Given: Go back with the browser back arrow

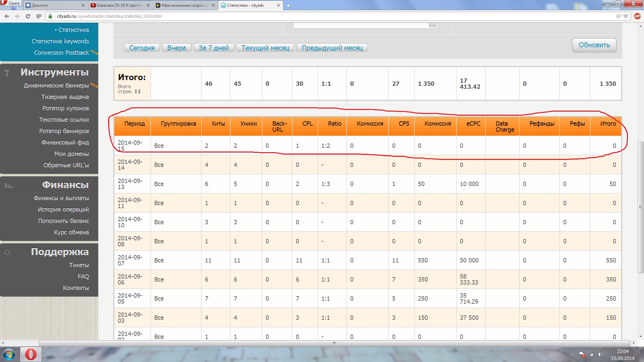Looking at the screenshot, I should click(7, 16).
